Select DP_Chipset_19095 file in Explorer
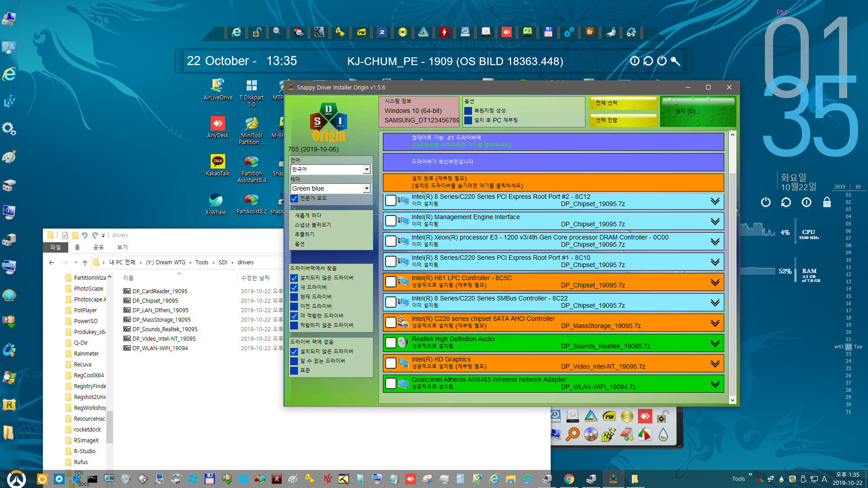The height and width of the screenshot is (488, 868). tap(155, 301)
